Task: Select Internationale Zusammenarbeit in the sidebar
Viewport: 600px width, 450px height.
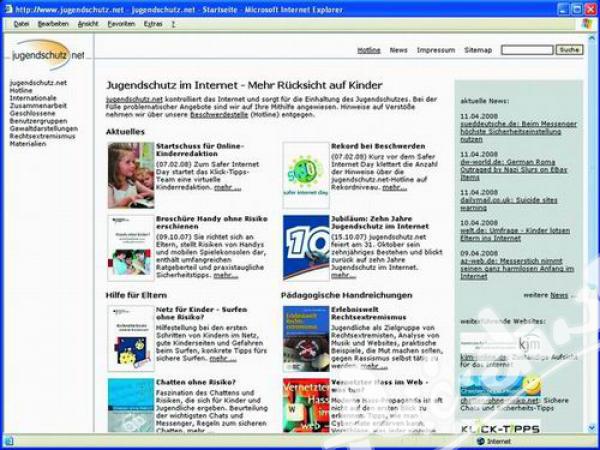Action: tap(38, 102)
